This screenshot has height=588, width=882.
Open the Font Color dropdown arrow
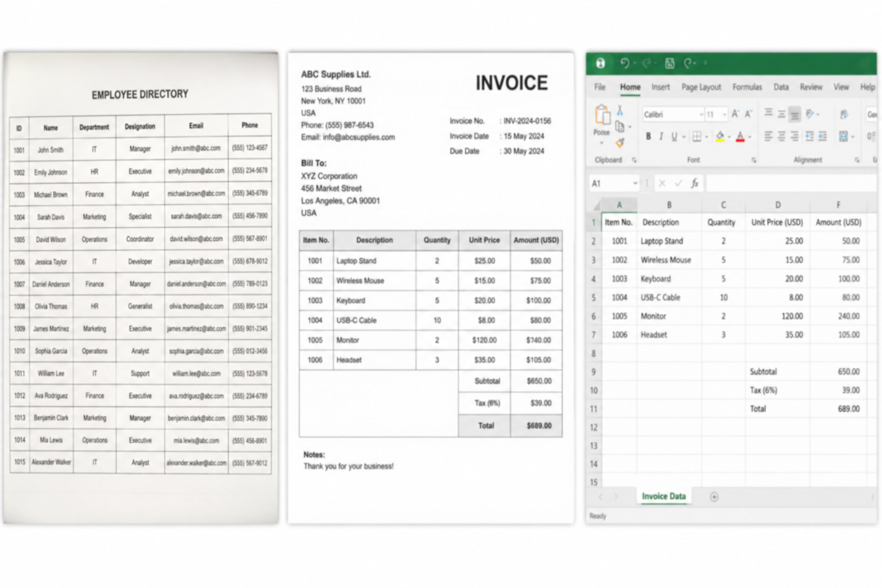749,137
